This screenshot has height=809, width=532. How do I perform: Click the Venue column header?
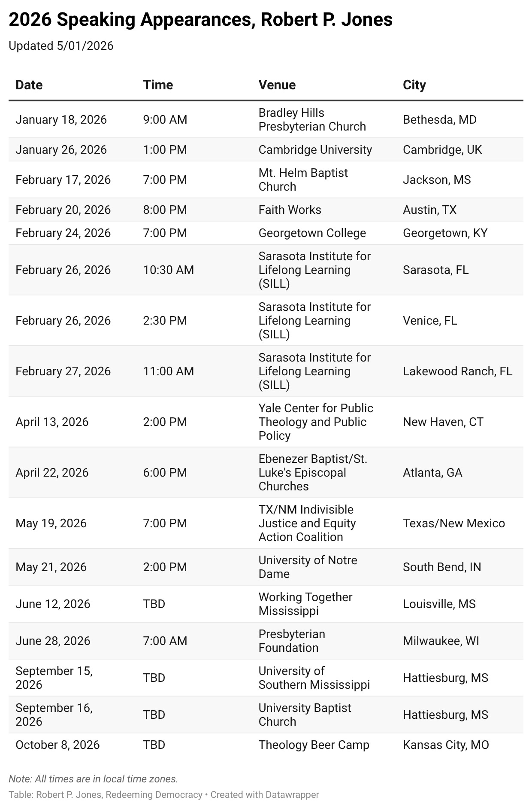(x=277, y=85)
